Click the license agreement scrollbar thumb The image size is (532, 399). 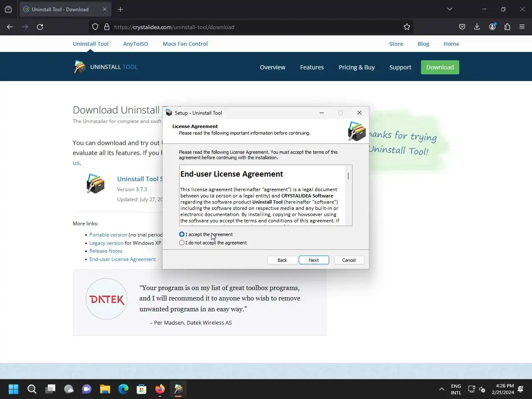[x=348, y=176]
